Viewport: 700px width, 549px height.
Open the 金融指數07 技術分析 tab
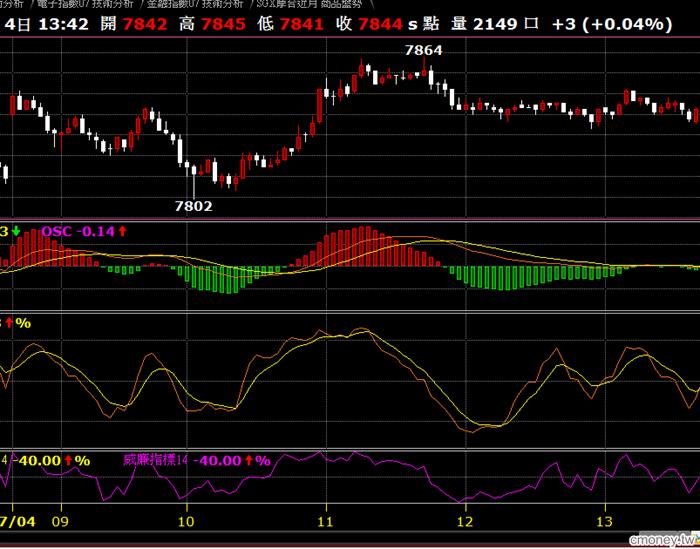pos(195,4)
